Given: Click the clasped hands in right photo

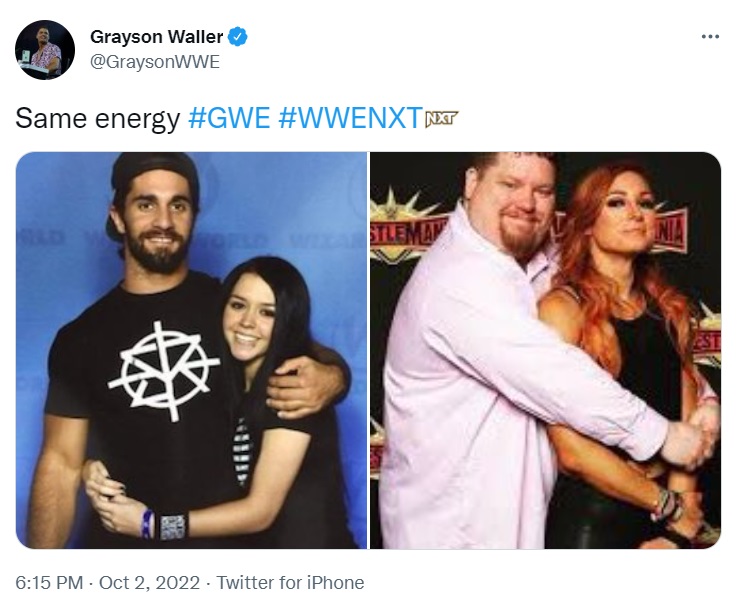Looking at the screenshot, I should click(x=694, y=438).
